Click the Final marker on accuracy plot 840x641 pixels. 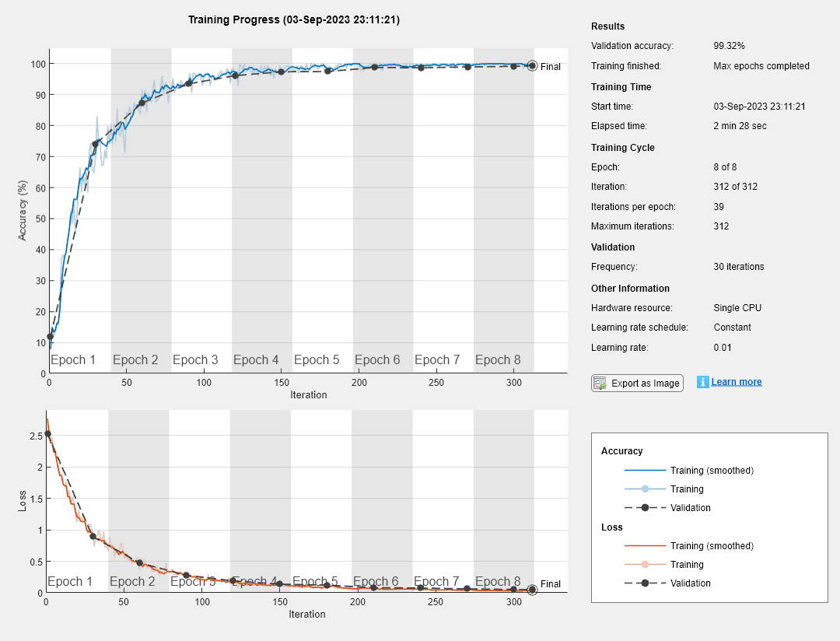click(532, 66)
